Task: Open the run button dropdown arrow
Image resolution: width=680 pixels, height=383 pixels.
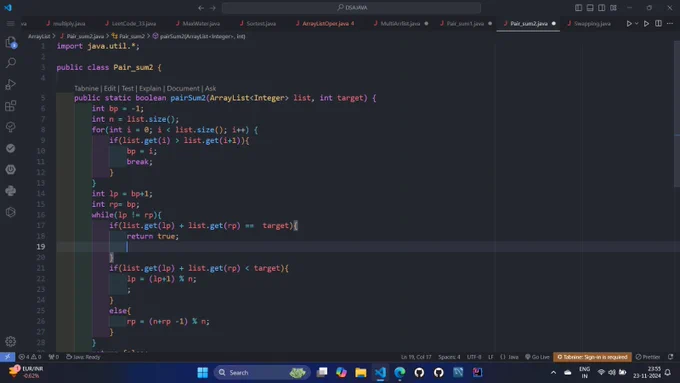Action: click(637, 23)
